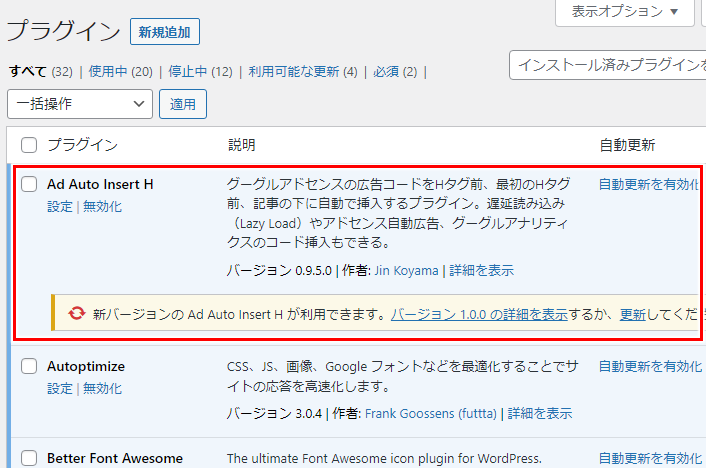Image resolution: width=706 pixels, height=468 pixels.
Task: Click the 新規追加 button
Action: (165, 32)
